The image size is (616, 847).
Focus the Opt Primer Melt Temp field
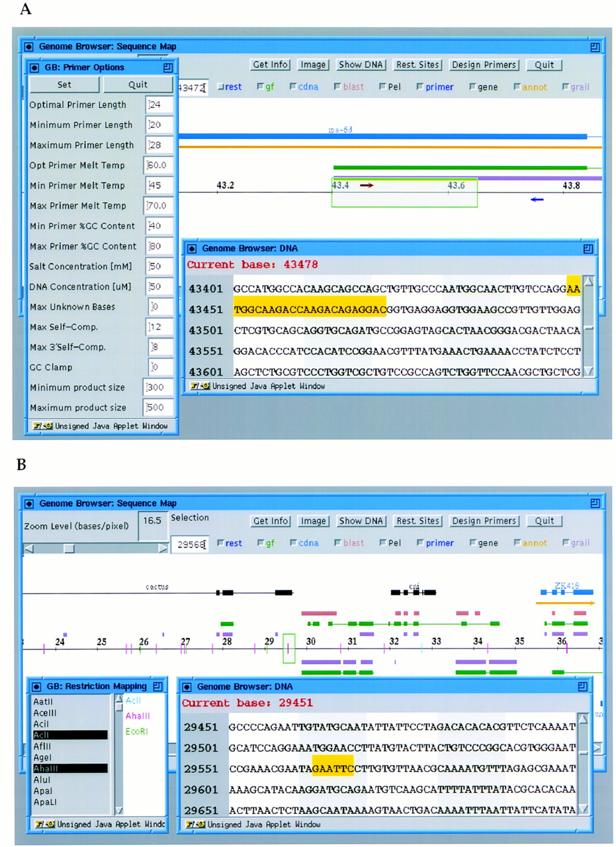(x=159, y=165)
